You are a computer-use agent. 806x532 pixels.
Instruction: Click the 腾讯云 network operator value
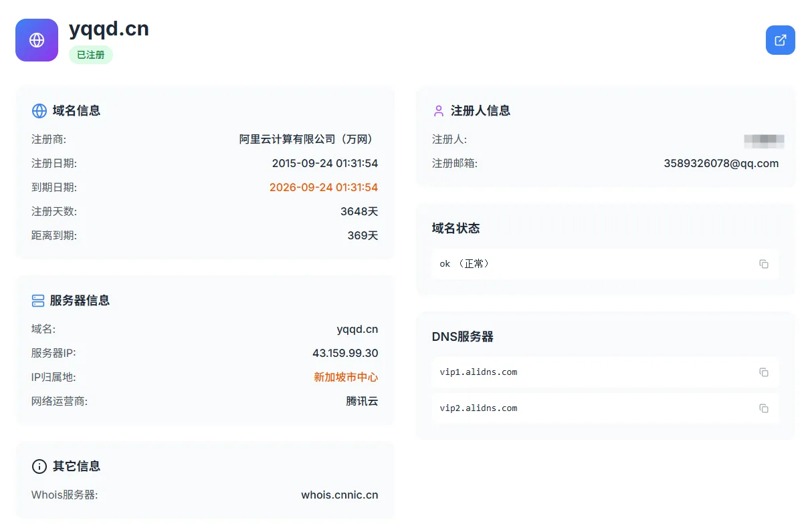(362, 402)
